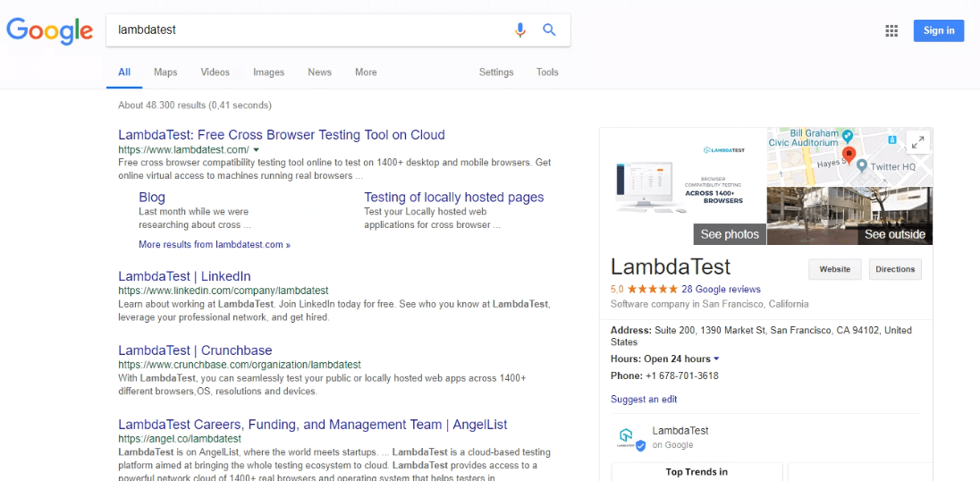Click the five-star rating stars
This screenshot has height=481, width=980.
pos(653,290)
